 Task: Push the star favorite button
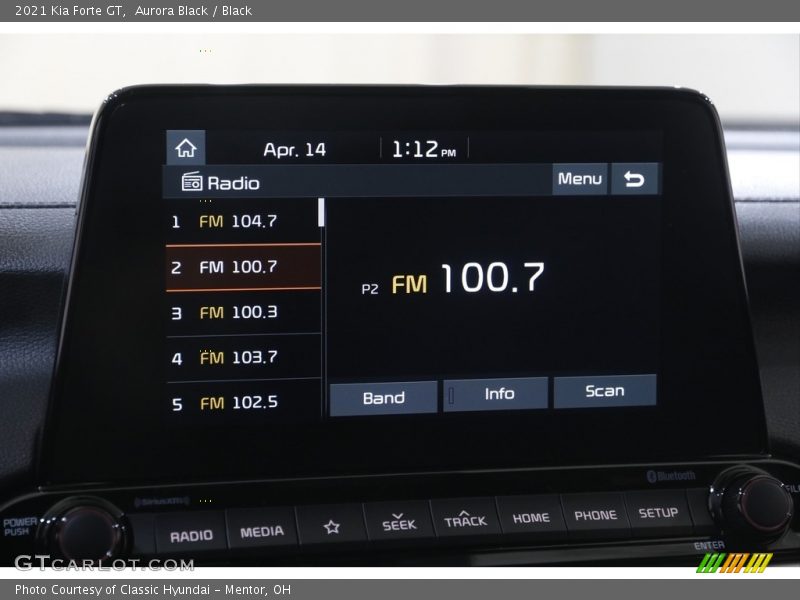tap(331, 527)
